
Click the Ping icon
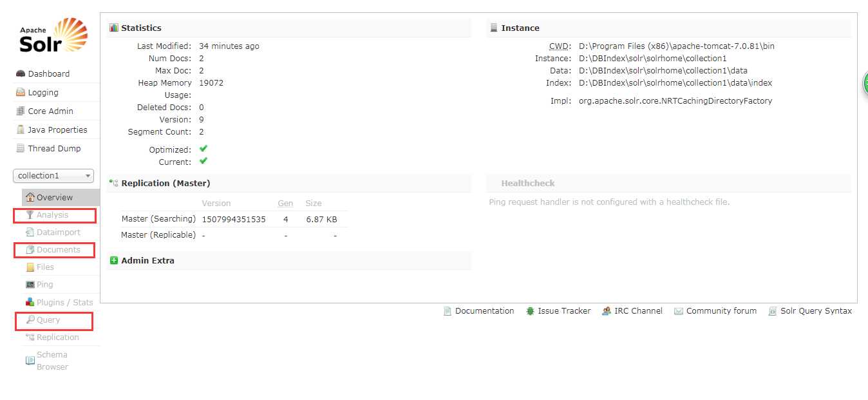click(x=30, y=284)
